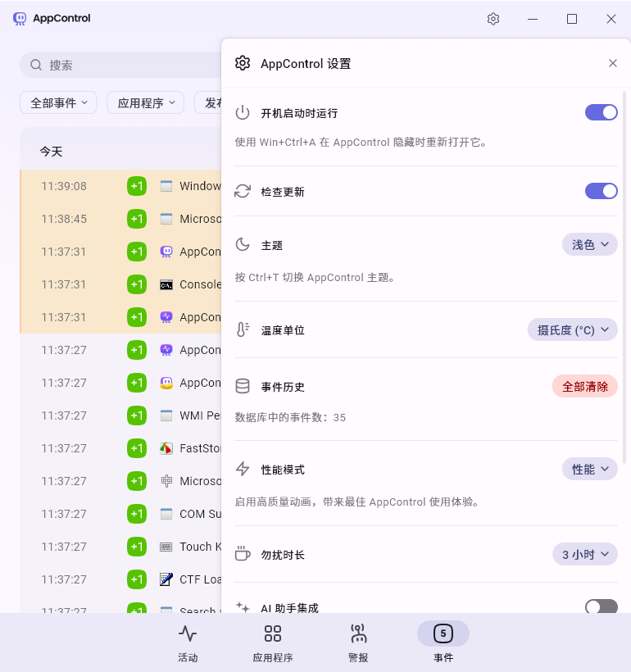Switch to the 活动 tab
Screen dimensions: 631x672
click(188, 642)
